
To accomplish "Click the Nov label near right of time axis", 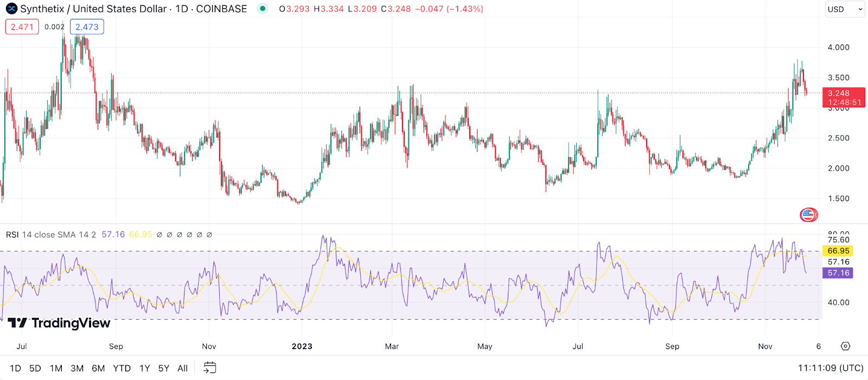I will [765, 346].
